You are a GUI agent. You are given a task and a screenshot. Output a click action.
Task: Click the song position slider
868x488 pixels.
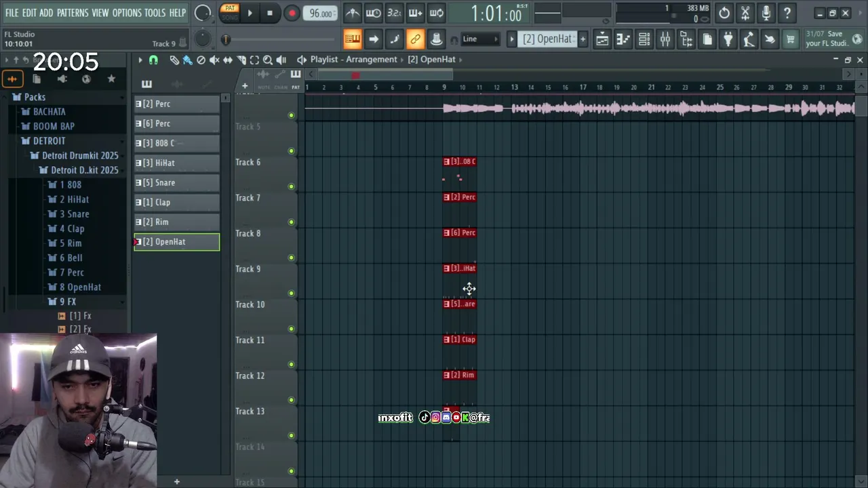pos(279,40)
